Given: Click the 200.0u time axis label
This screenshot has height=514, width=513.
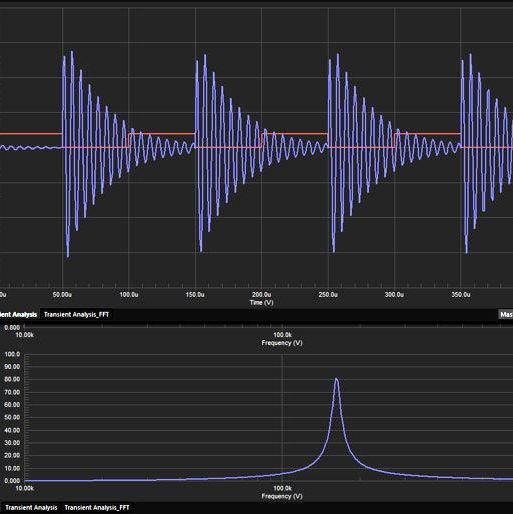Looking at the screenshot, I should (x=261, y=295).
